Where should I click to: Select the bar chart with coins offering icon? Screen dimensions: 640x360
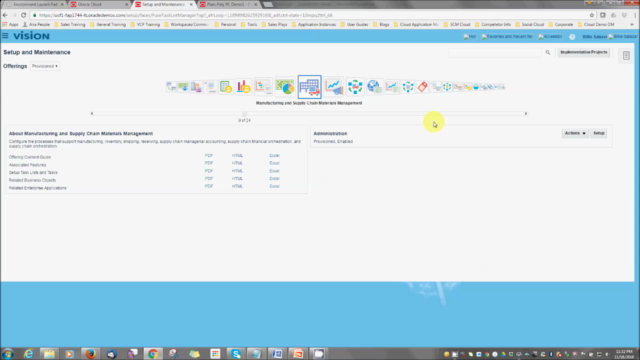(x=244, y=87)
